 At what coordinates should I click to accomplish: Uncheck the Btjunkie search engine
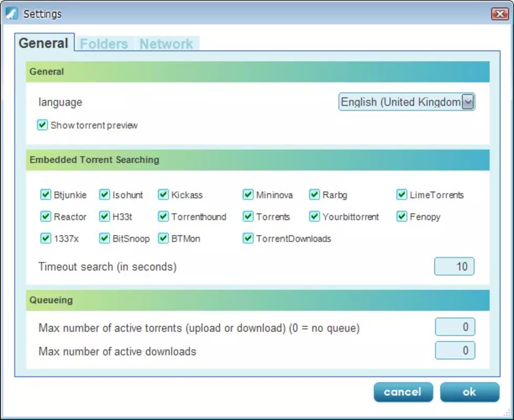(46, 194)
